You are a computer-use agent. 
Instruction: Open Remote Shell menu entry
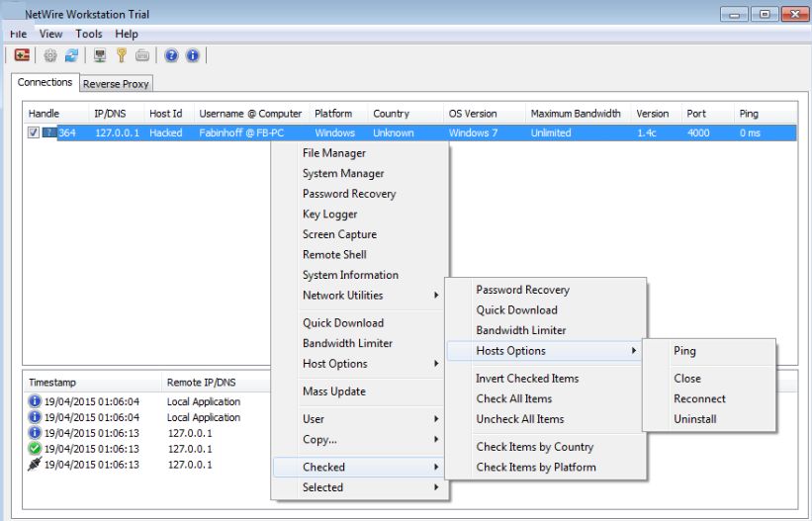click(334, 255)
